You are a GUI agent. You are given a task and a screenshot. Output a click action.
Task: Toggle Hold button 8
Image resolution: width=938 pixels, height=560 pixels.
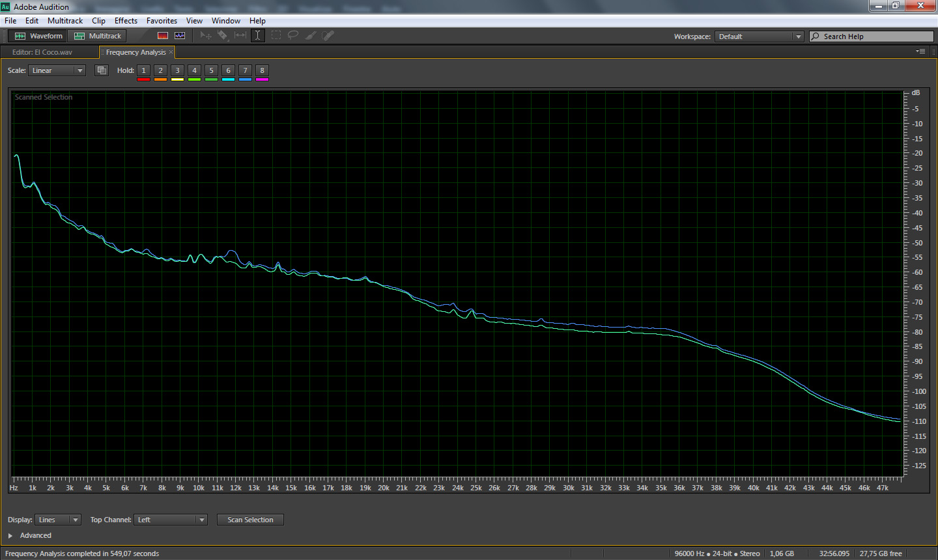[263, 70]
